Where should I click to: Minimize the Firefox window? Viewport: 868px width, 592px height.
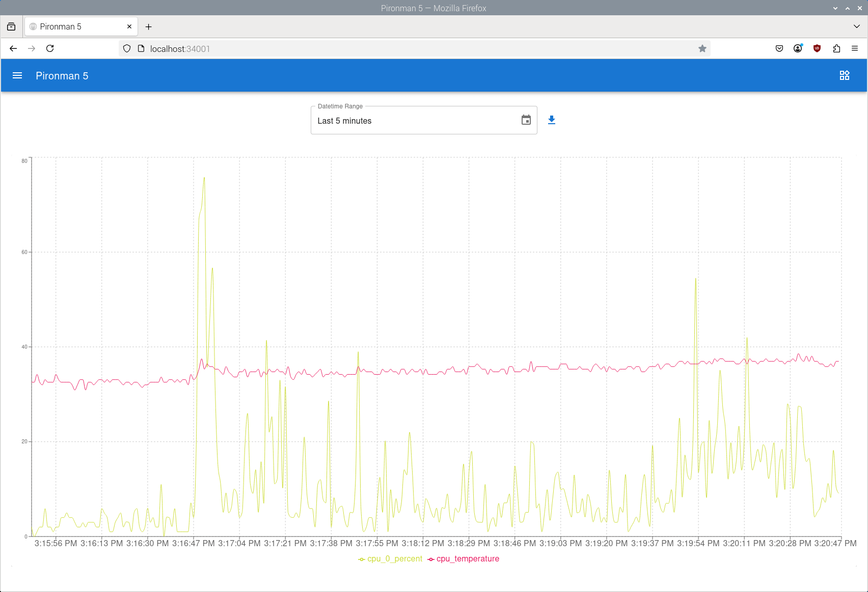[x=835, y=8]
